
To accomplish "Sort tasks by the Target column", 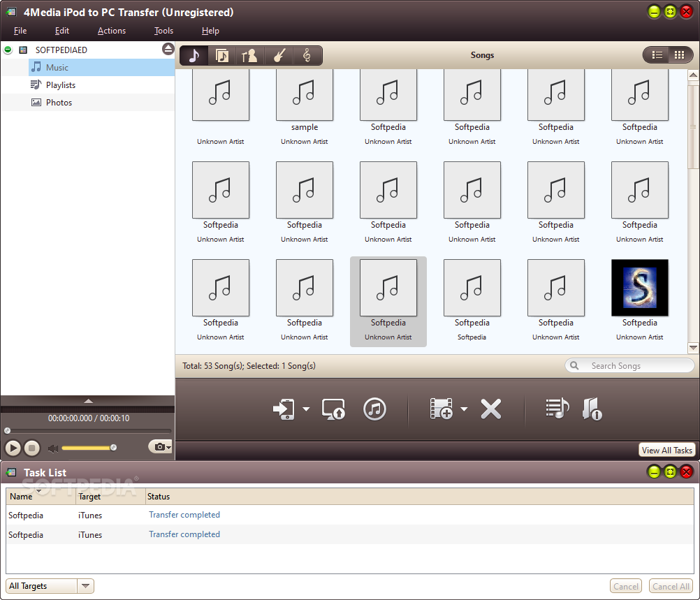I will click(110, 497).
